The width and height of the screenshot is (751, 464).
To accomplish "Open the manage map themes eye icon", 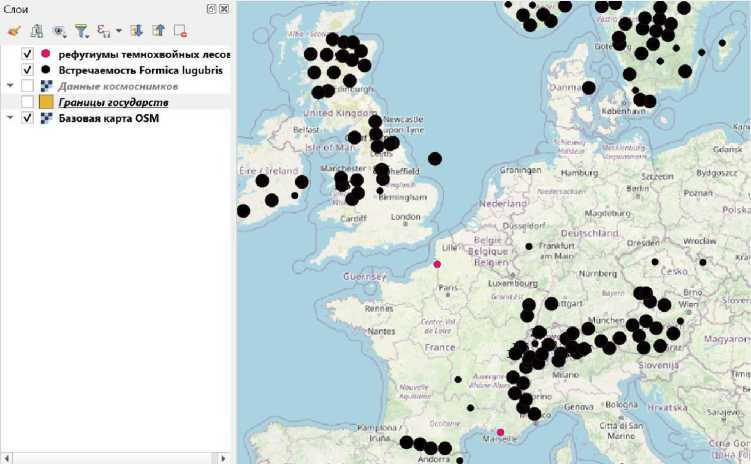I will pos(59,31).
